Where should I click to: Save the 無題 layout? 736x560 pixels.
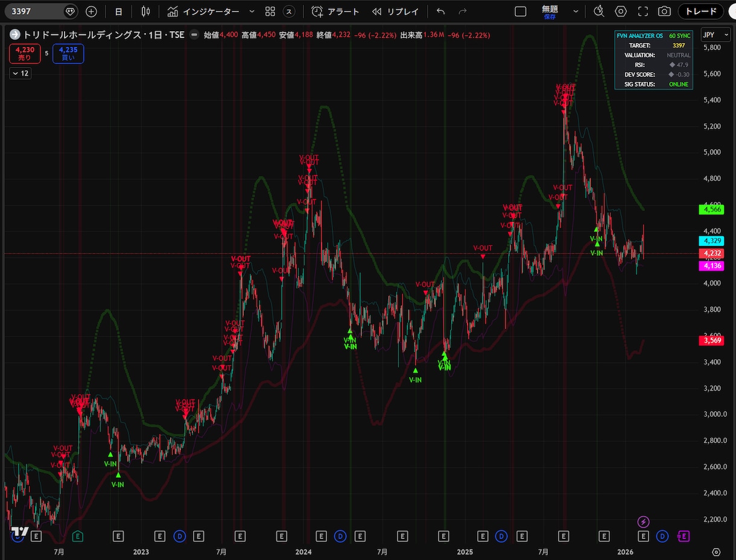(550, 17)
